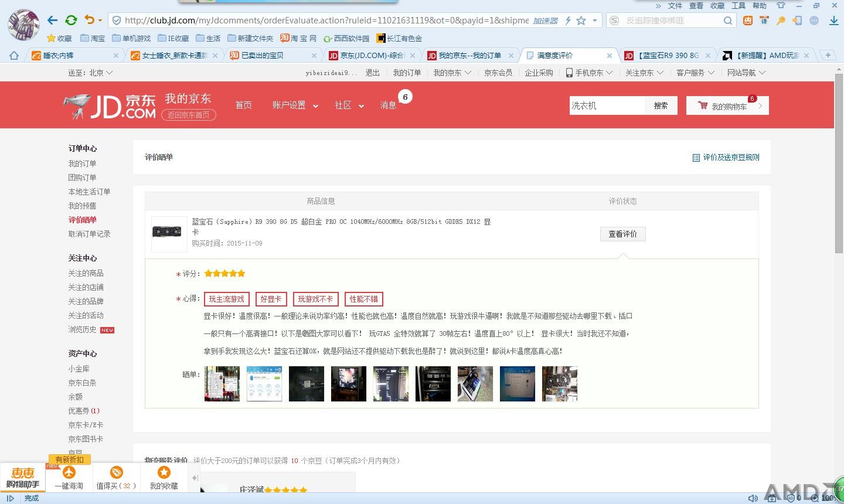Select the 玩游戏不卡 tag
The height and width of the screenshot is (504, 844).
[x=315, y=299]
